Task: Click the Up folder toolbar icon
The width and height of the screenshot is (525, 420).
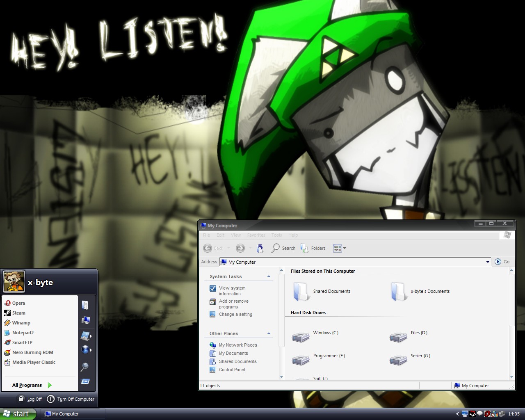Action: 260,248
